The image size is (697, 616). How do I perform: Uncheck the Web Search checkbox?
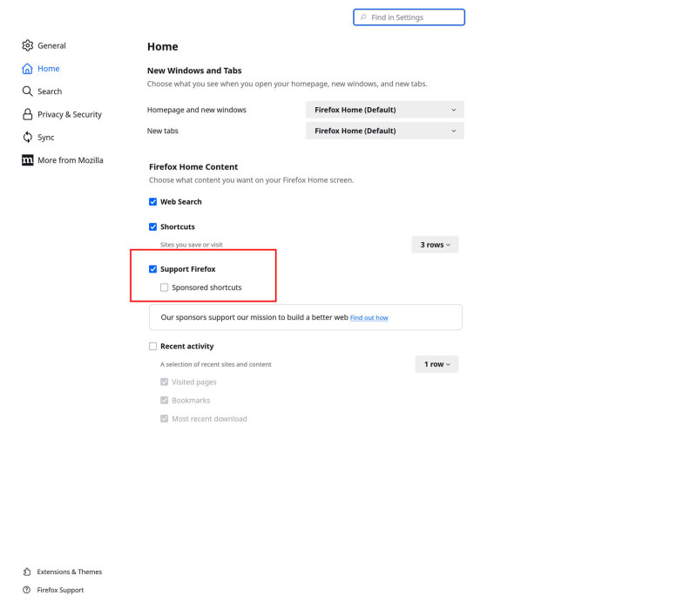[x=153, y=202]
